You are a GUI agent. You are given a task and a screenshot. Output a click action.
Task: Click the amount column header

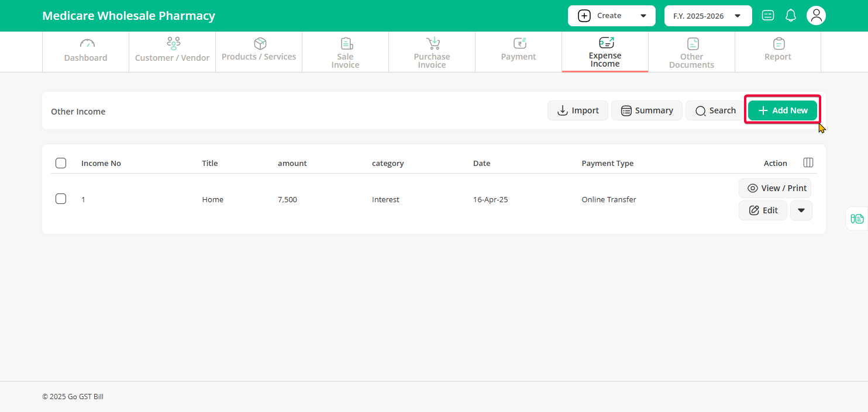(292, 163)
